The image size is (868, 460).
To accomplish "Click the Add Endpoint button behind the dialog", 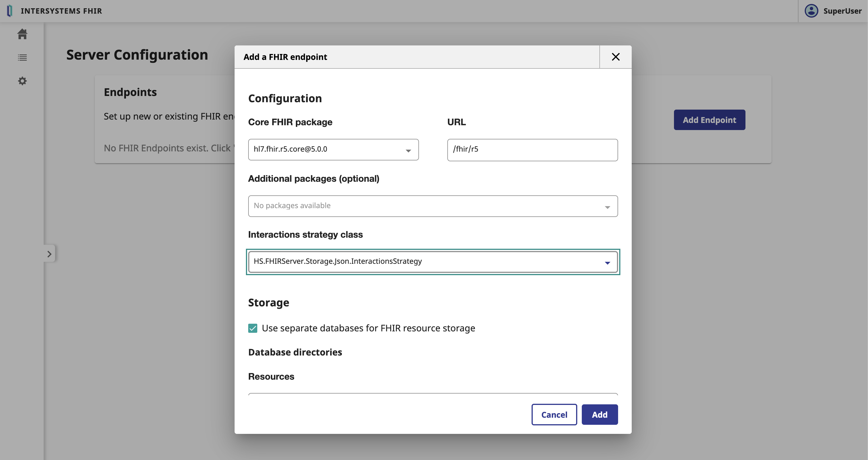I will pyautogui.click(x=709, y=120).
